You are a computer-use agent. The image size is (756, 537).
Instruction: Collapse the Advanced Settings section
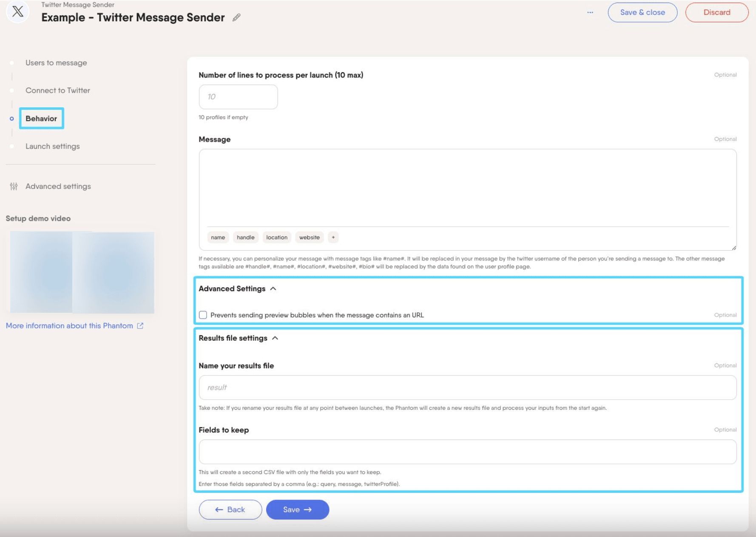(273, 288)
